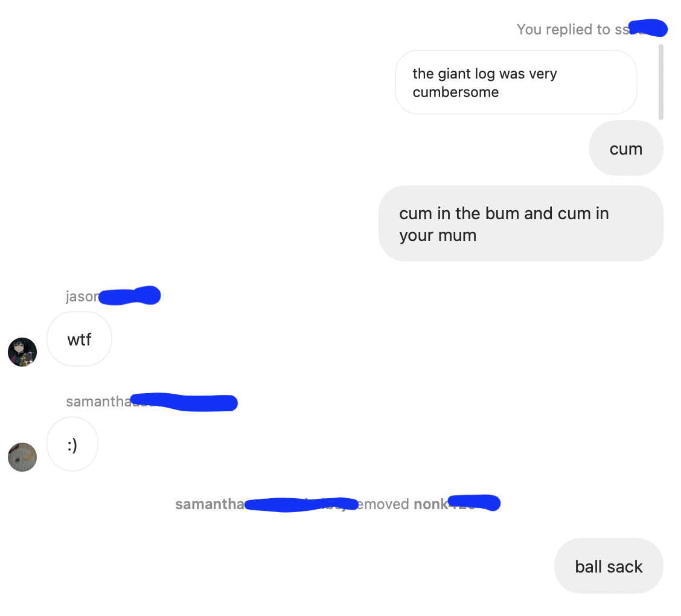The width and height of the screenshot is (681, 616).
Task: Click the blue scribble beside "You replied to"
Action: coord(648,28)
